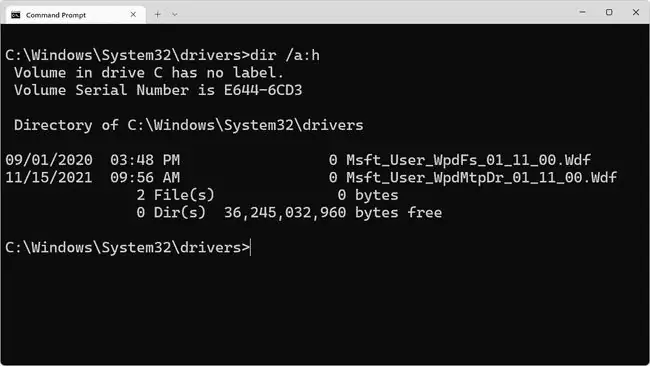Screen dimensions: 650x366
Task: Minimize the terminal window
Action: tap(582, 12)
